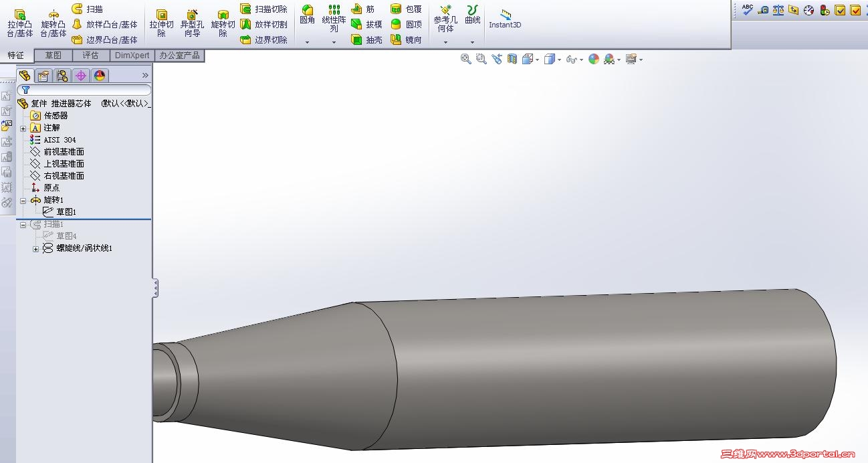Viewport: 868px width, 463px height.
Task: Open the dropdown arrow under 线性阵列
Action: (x=334, y=42)
